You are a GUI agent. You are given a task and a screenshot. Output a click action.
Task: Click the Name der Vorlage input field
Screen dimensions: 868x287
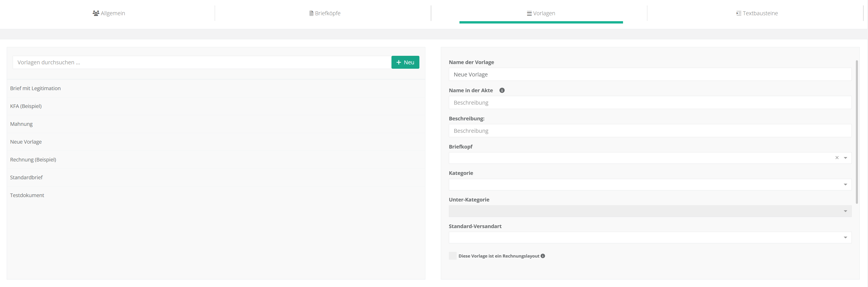(650, 74)
